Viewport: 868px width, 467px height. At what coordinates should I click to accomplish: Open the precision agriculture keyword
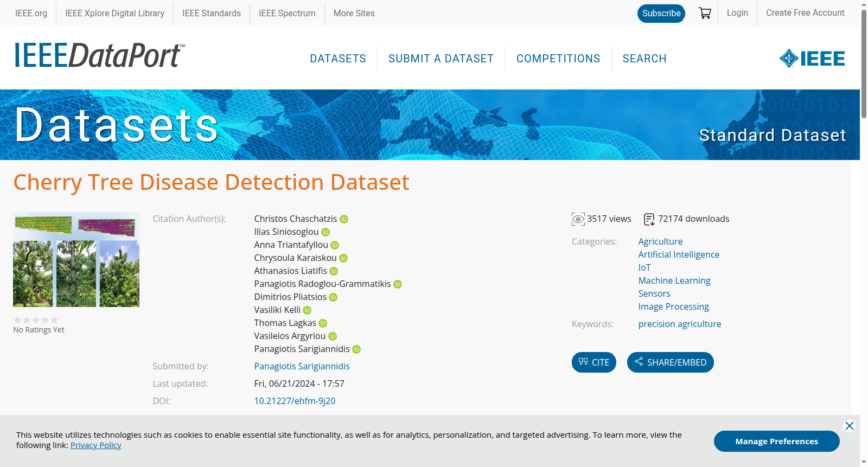(x=680, y=324)
